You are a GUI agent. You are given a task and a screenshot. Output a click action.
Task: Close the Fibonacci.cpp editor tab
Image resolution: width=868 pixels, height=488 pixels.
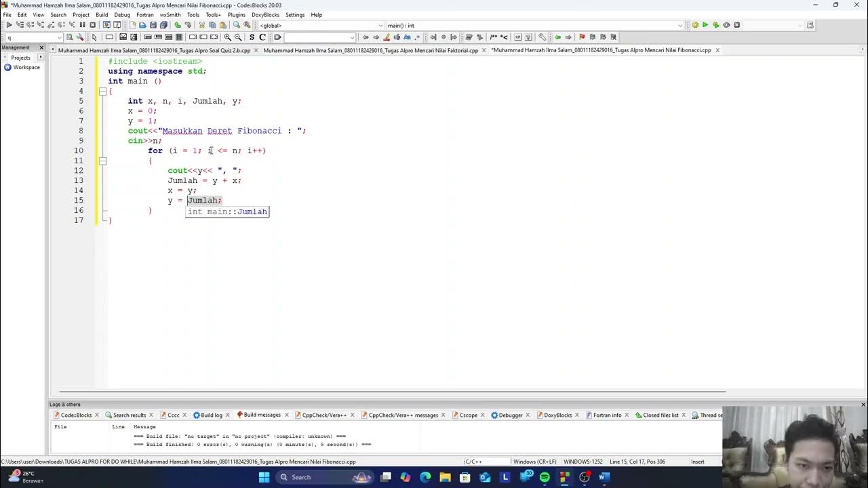pyautogui.click(x=717, y=50)
